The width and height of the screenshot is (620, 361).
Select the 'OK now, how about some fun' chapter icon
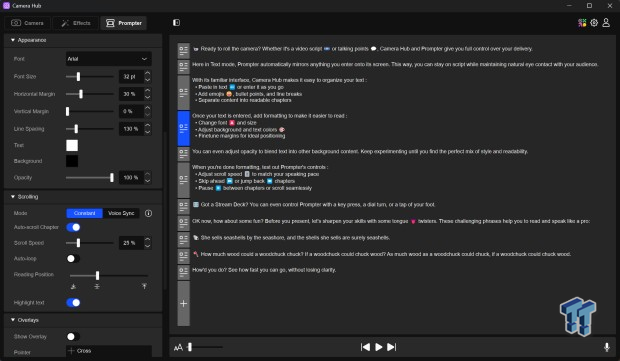coord(183,223)
